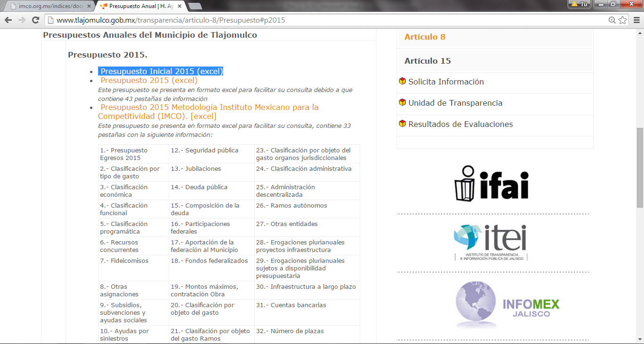Screen dimensions: 644x344
Task: Open the Solicita Información link
Action: [x=446, y=82]
